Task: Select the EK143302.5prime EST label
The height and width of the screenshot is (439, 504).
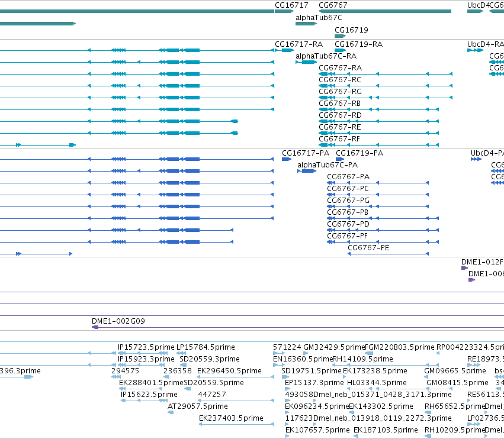Action: (x=381, y=406)
